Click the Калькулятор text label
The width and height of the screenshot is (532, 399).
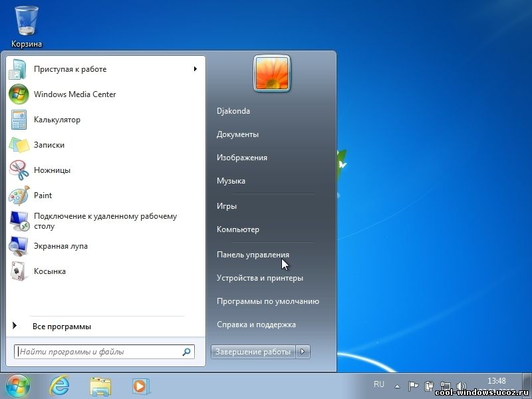[57, 120]
